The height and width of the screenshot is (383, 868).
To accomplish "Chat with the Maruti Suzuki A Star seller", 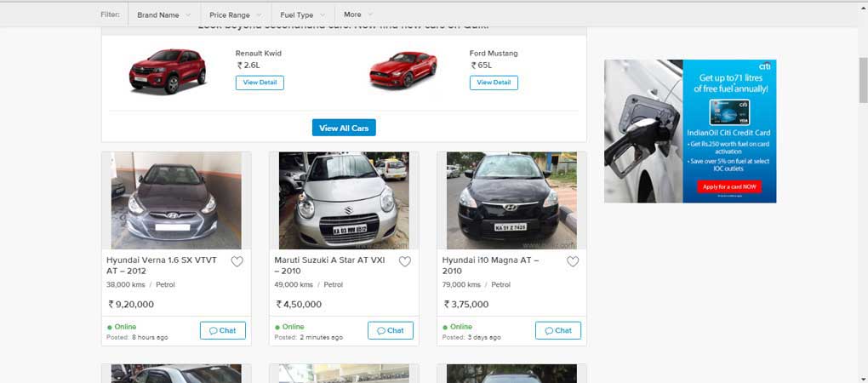I will click(x=391, y=330).
